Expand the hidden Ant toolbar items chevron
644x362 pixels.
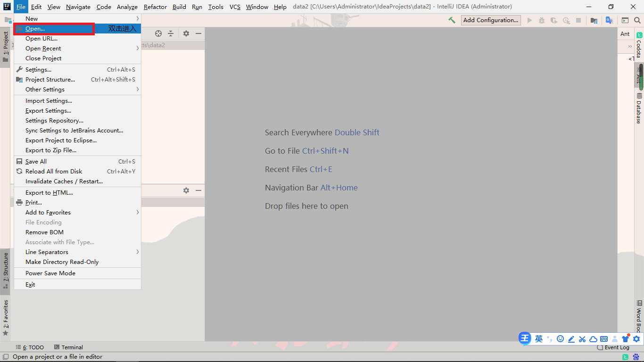point(630,47)
